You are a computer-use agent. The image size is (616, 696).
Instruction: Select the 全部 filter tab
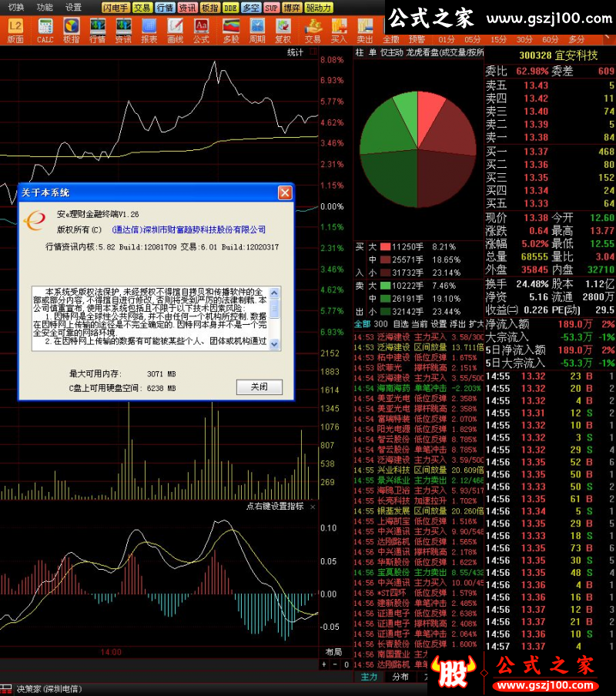tap(362, 324)
